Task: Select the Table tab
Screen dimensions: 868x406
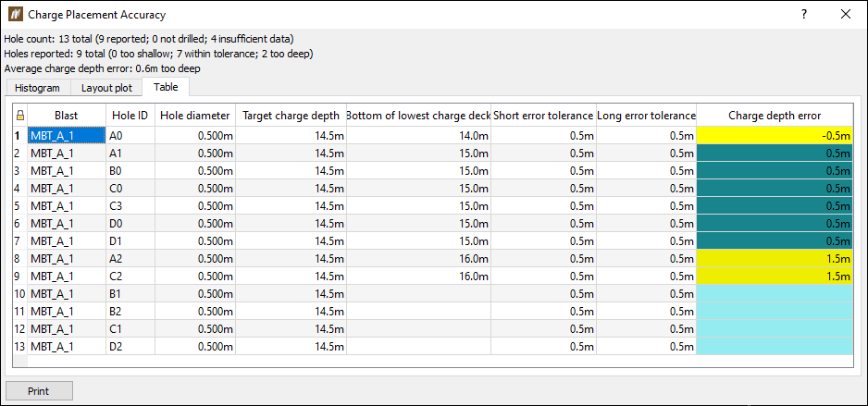Action: click(166, 86)
